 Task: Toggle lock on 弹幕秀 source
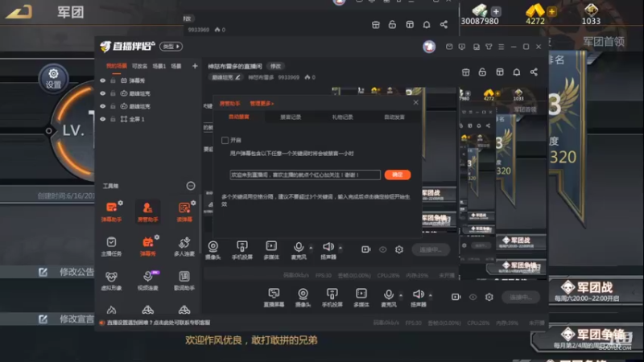point(113,81)
